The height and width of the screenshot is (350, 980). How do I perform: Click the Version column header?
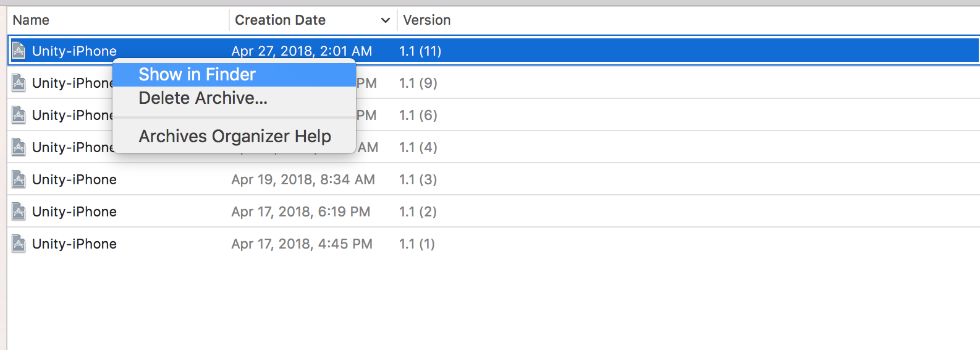click(426, 20)
